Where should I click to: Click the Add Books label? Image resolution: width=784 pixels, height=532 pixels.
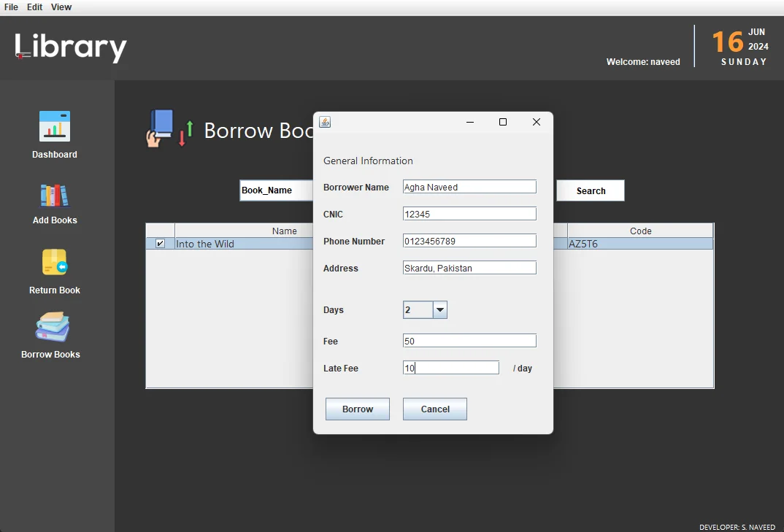coord(55,220)
